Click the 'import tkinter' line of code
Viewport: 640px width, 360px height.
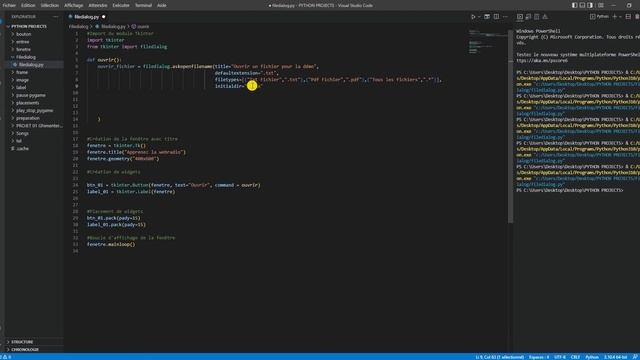click(106, 40)
